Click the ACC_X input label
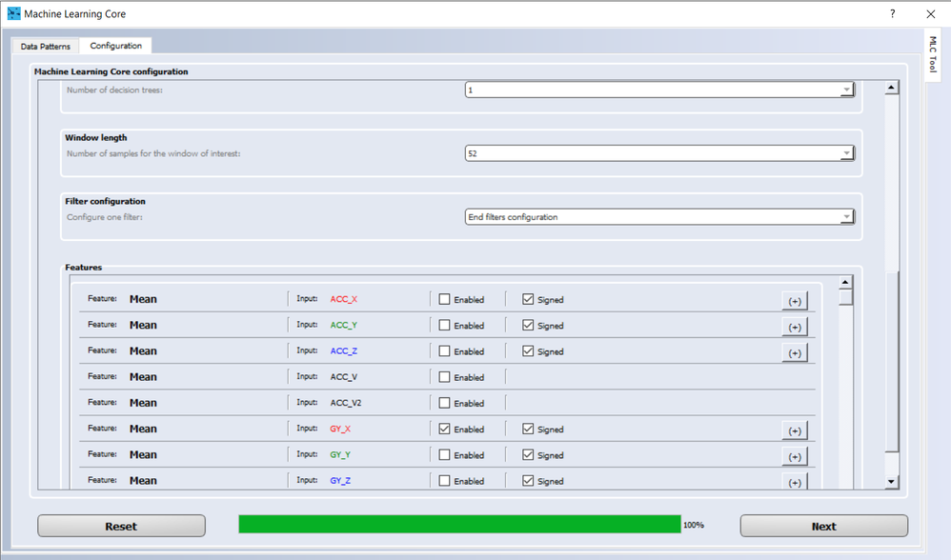Screen dimensions: 951x560 click(x=343, y=299)
